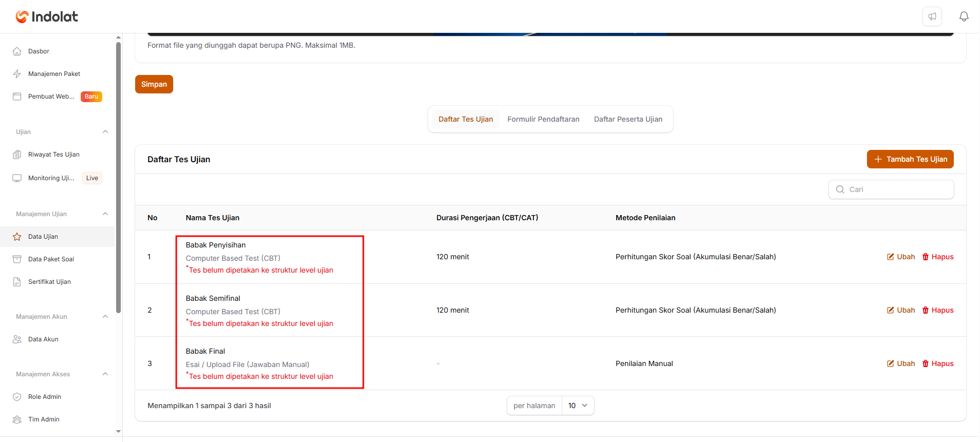The image size is (980, 442).
Task: Collapse the Ujian sidebar section
Action: pos(105,132)
